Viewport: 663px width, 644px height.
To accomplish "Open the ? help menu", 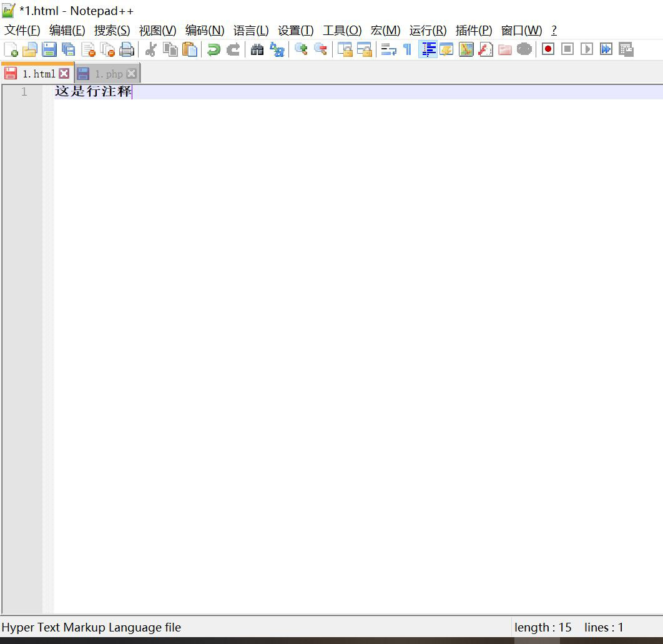I will pyautogui.click(x=554, y=31).
